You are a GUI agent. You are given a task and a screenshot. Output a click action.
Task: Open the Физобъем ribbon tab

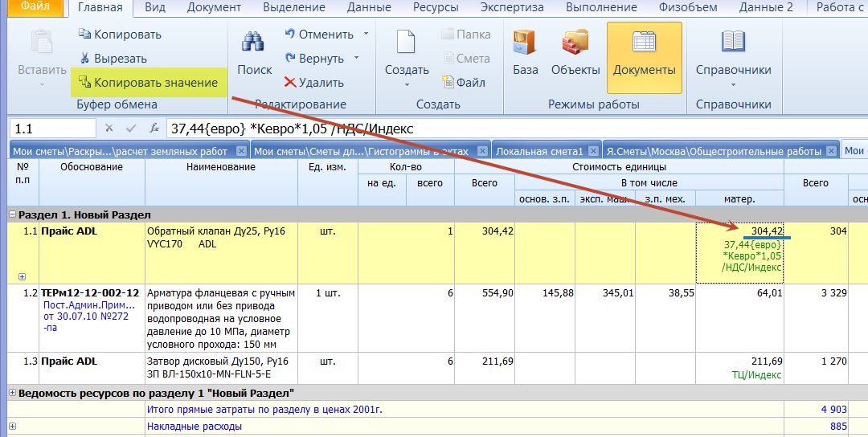click(x=688, y=8)
